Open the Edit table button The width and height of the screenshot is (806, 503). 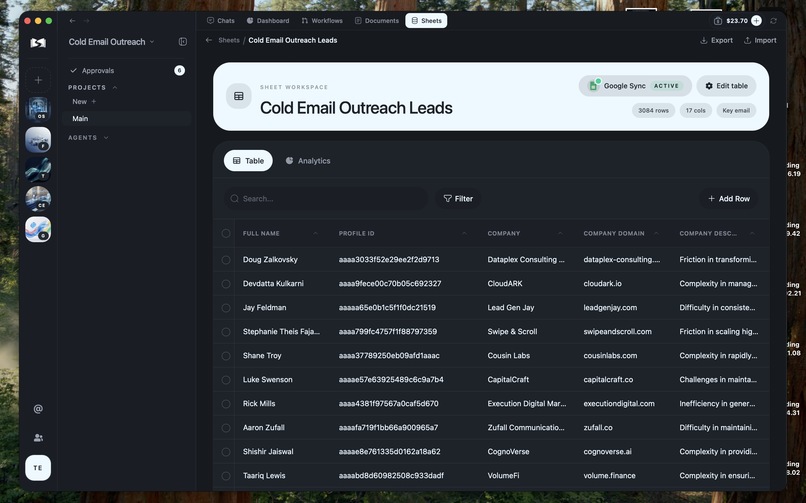[726, 86]
